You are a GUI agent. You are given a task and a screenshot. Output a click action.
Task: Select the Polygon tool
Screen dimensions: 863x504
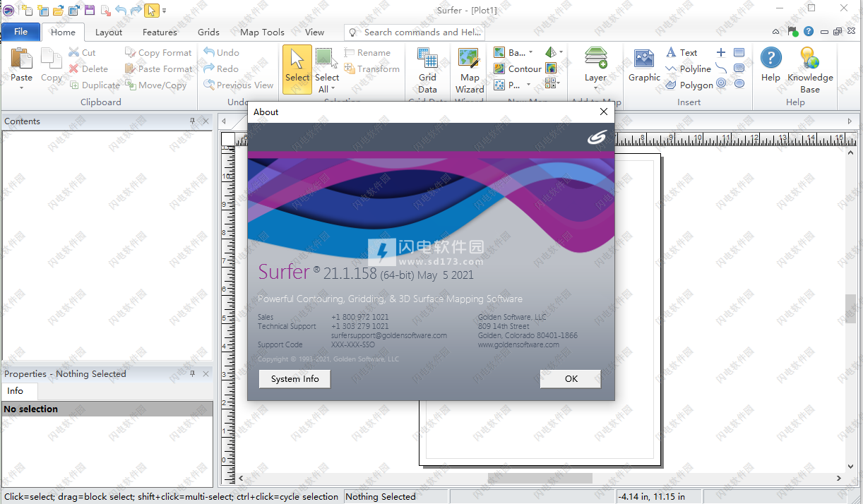(689, 85)
